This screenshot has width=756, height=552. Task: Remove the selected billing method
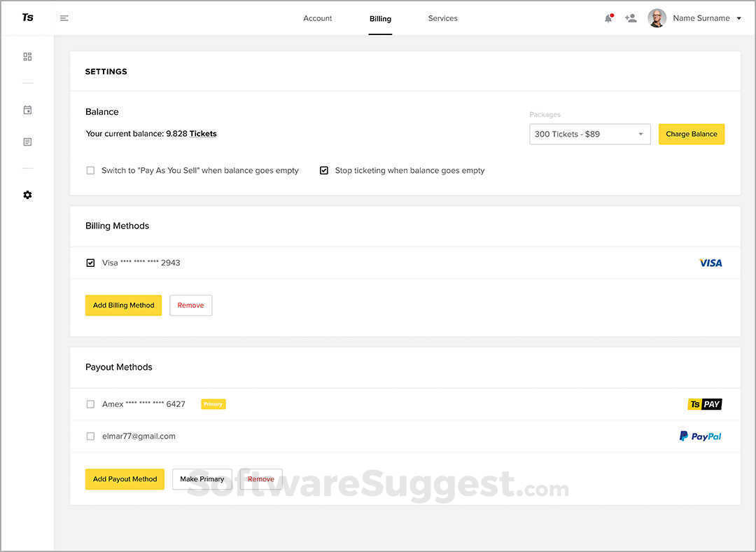[x=191, y=305]
